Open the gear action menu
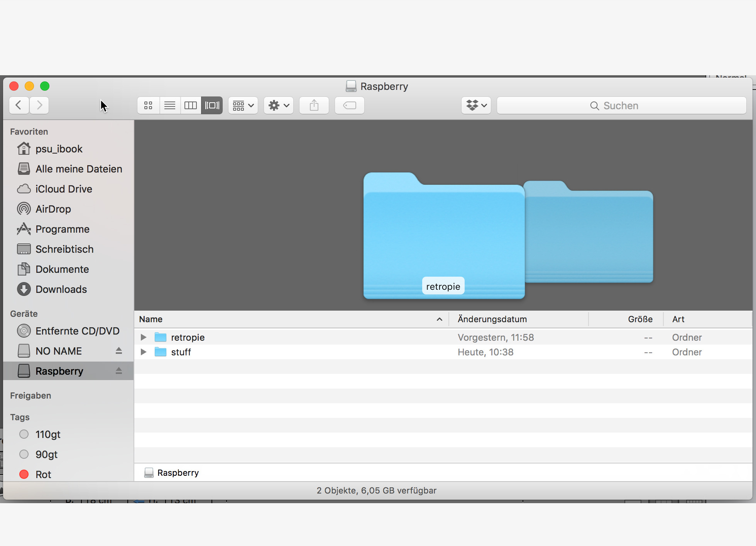Image resolution: width=756 pixels, height=546 pixels. pyautogui.click(x=279, y=105)
